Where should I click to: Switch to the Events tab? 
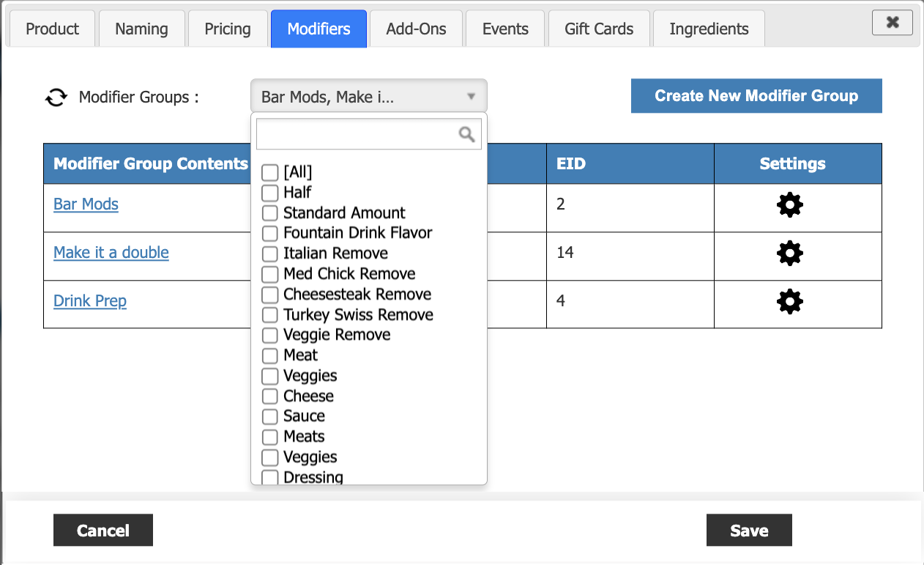[x=505, y=29]
